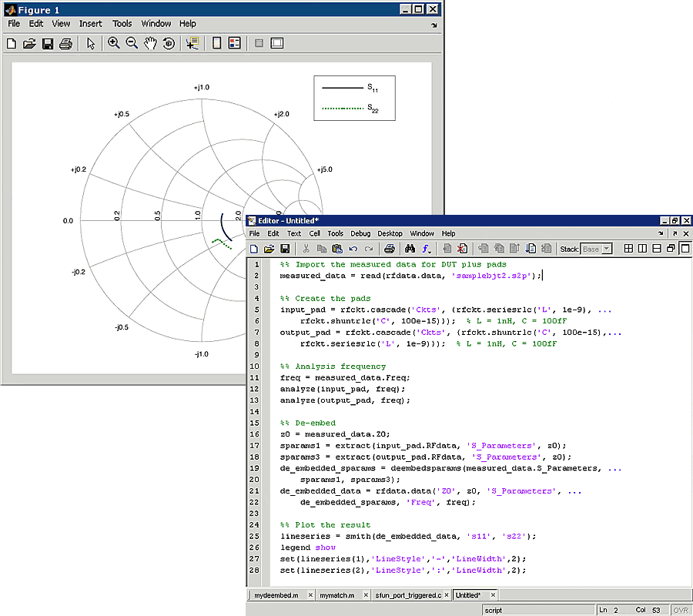
Task: Click Cut scissors icon in Editor
Action: (306, 249)
